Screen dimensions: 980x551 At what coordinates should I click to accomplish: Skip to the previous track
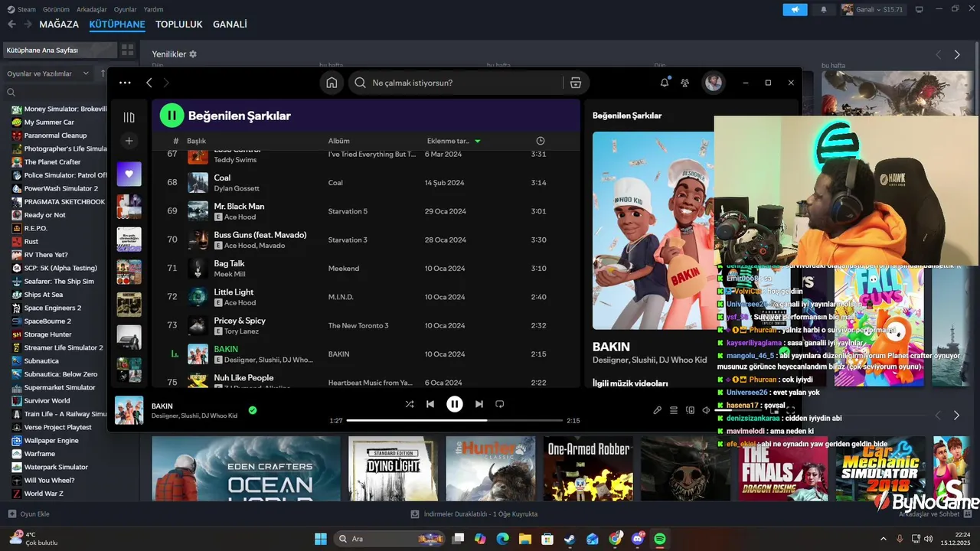(430, 404)
